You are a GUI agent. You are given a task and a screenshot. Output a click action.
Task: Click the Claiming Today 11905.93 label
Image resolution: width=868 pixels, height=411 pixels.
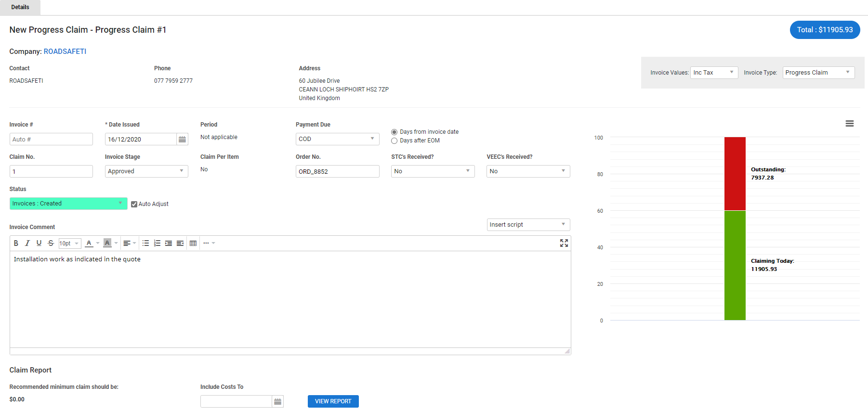pyautogui.click(x=772, y=265)
